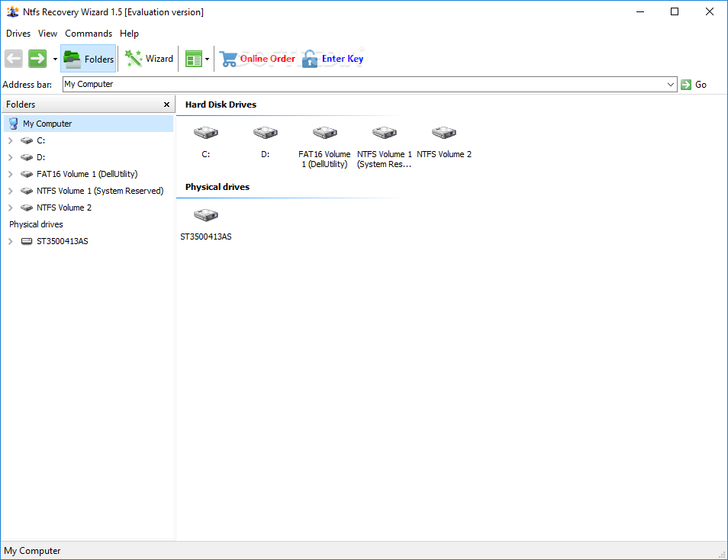Click the Folders panel header label
The height and width of the screenshot is (560, 728).
pyautogui.click(x=21, y=105)
